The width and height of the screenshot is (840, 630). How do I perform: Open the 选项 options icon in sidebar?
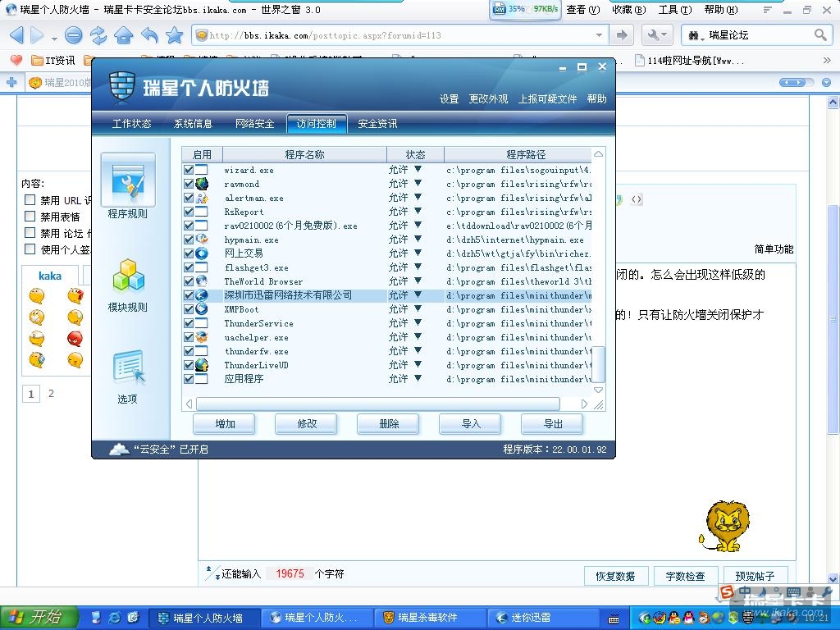coord(129,368)
